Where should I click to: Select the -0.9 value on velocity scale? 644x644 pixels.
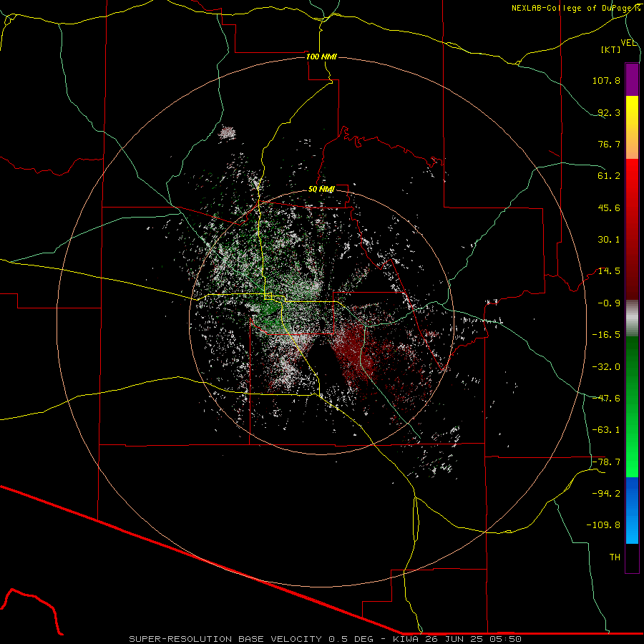[x=609, y=303]
